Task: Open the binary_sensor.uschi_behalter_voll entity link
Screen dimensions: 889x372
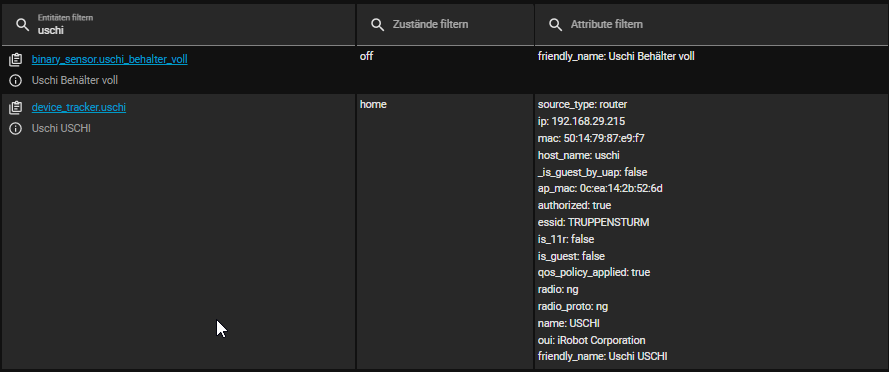Action: coord(109,59)
